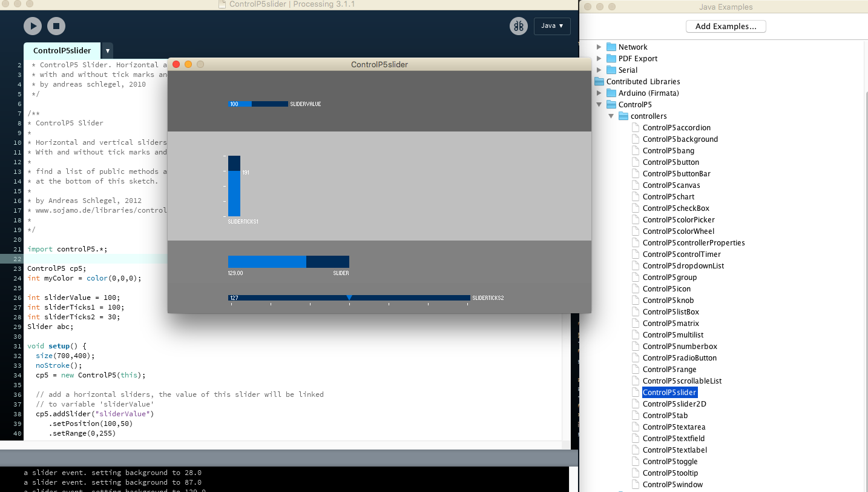Viewport: 868px width, 492px height.
Task: Click the code line 'import controlP5.*;'
Action: (67, 249)
